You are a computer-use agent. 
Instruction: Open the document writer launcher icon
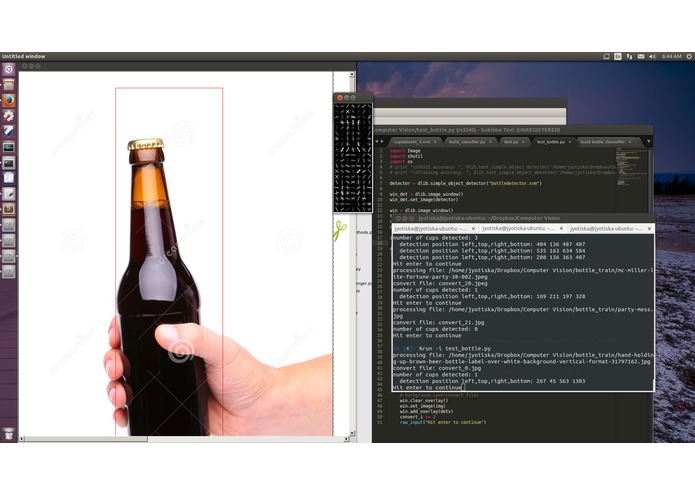(8, 178)
